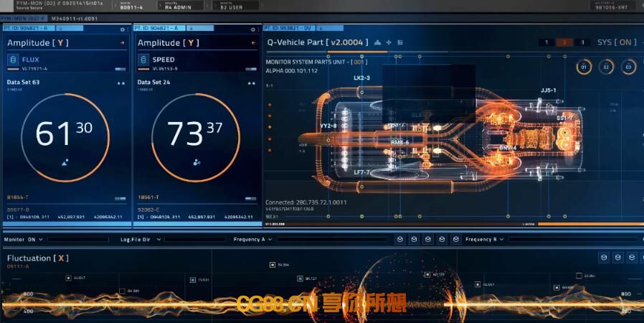
Task: Click the 61 circular gauge ring
Action: [65, 137]
